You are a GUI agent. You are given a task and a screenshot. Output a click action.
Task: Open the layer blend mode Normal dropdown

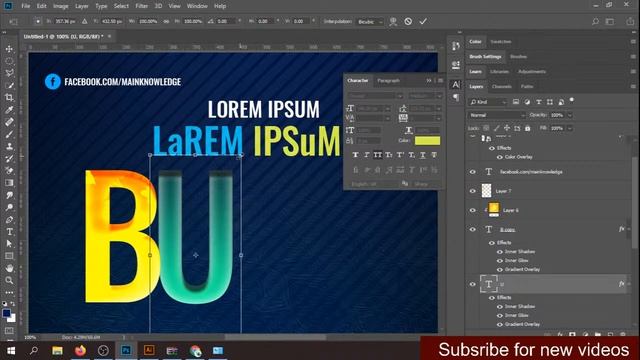coord(496,115)
